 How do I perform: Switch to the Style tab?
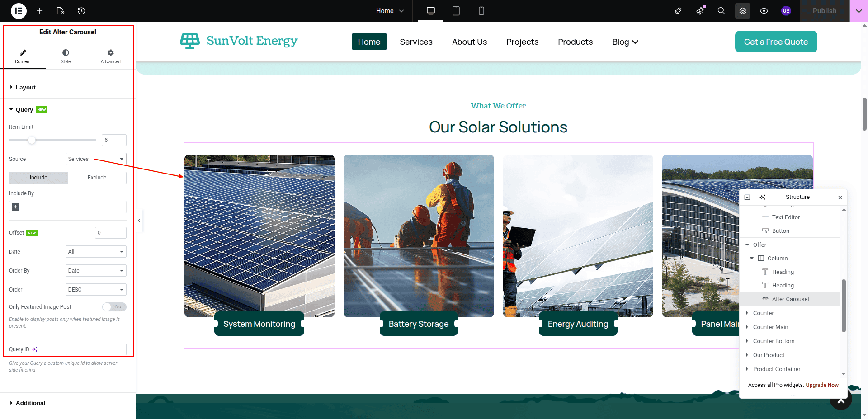coord(66,56)
